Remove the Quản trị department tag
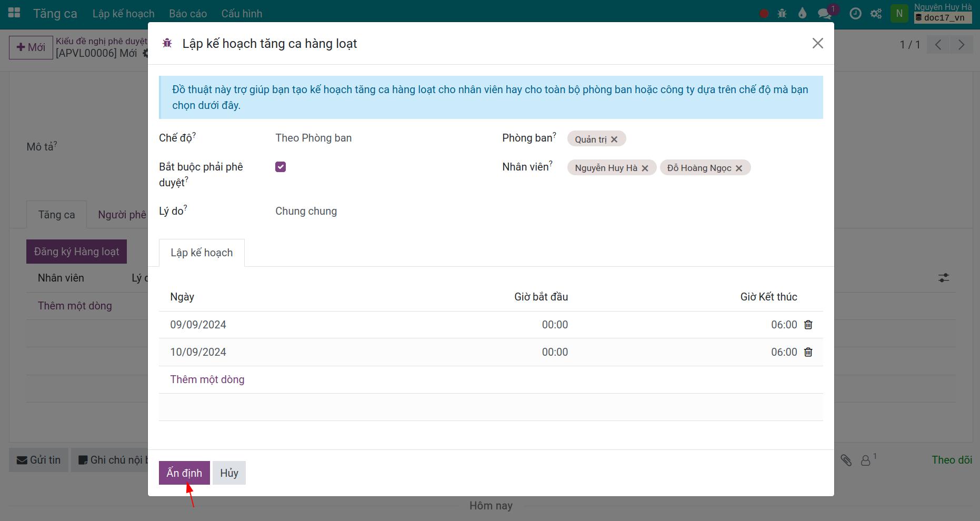The height and width of the screenshot is (521, 980). (614, 139)
